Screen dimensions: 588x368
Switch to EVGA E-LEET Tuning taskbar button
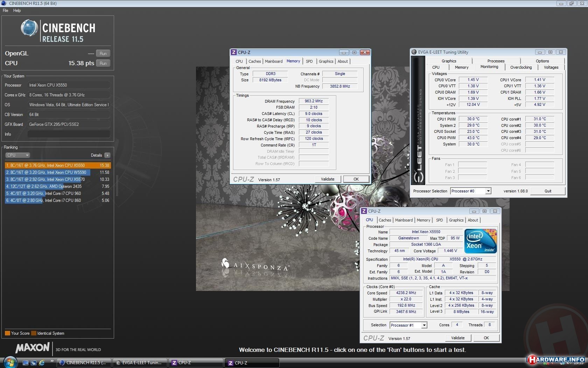[140, 363]
